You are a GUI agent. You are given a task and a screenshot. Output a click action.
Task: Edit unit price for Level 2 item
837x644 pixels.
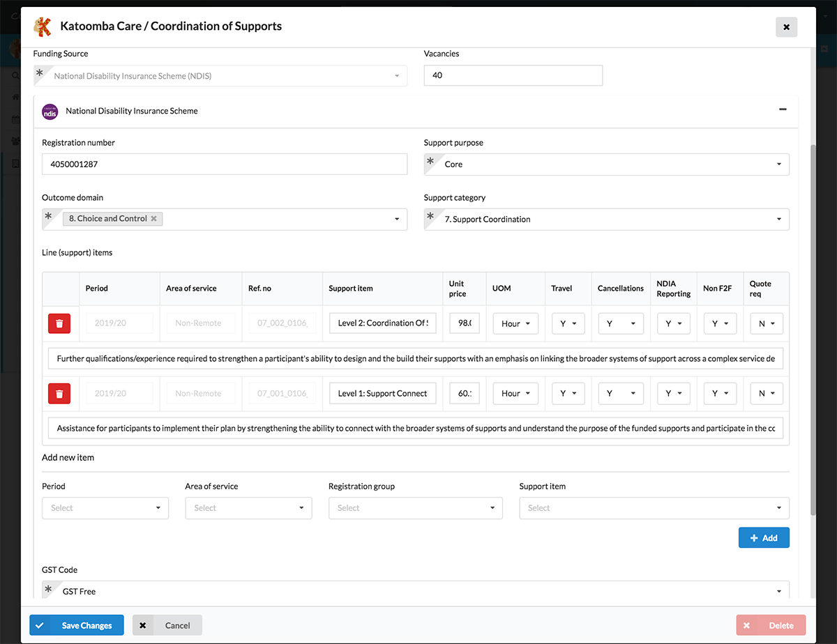click(x=465, y=323)
